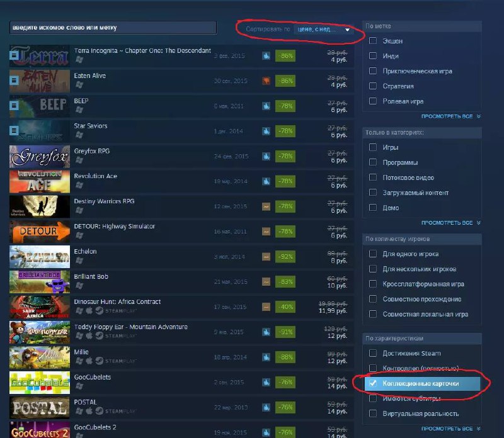Tick Ролевая игра tag checkbox
This screenshot has height=438, width=504.
373,101
